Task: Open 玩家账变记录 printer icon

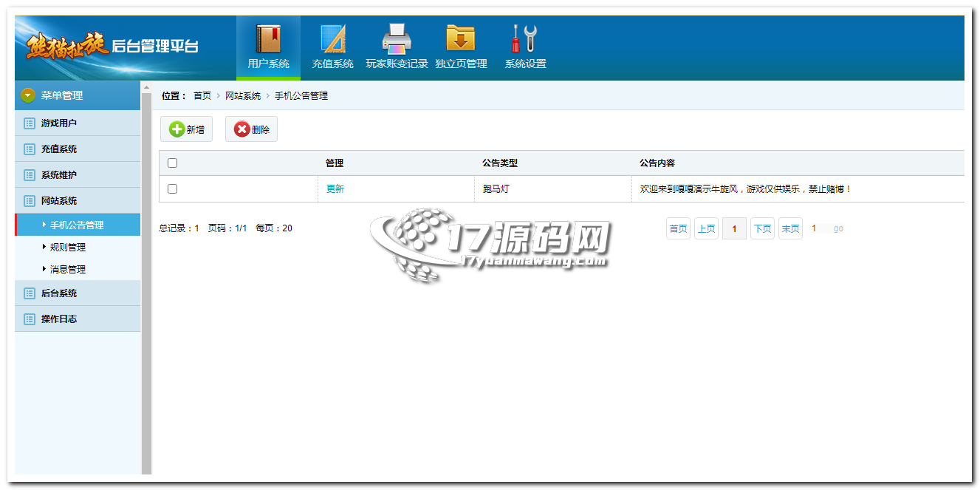Action: coord(397,38)
